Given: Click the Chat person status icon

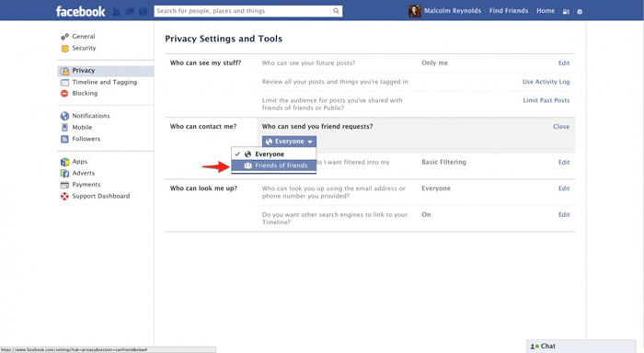Looking at the screenshot, I should [534, 347].
